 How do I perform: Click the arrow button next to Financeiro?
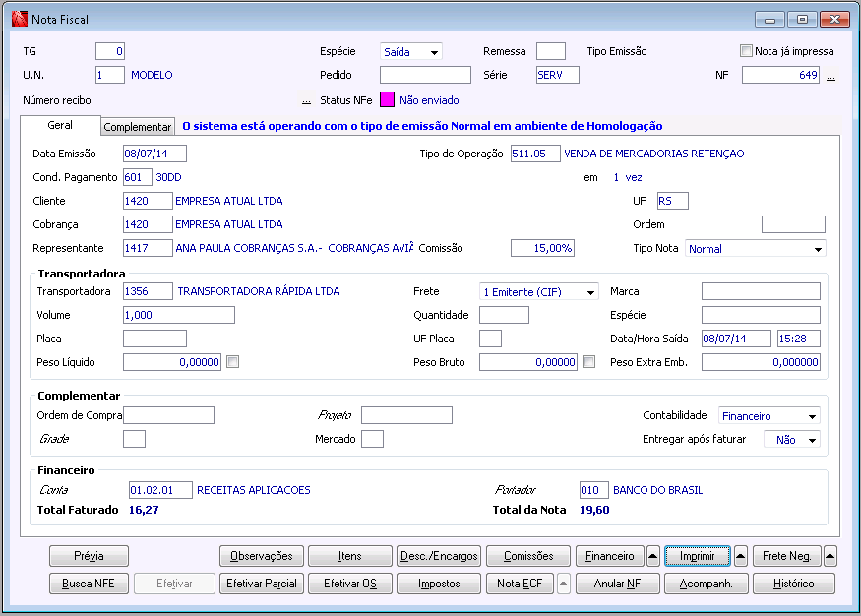pos(653,556)
